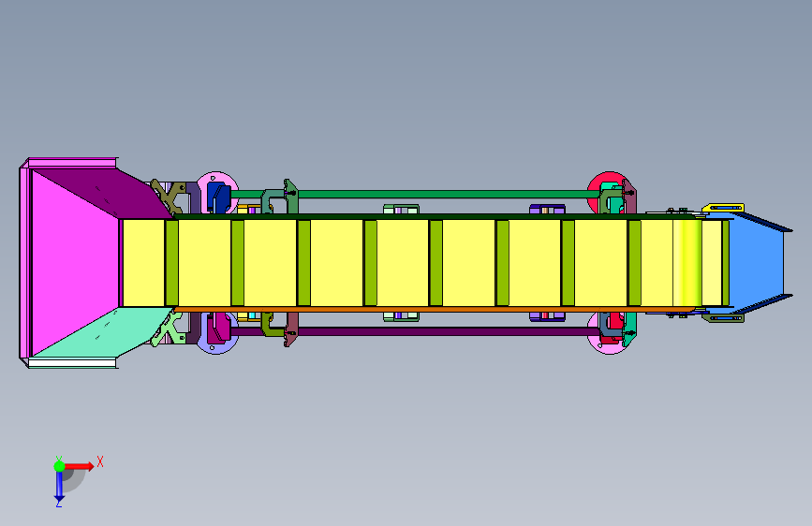812x526 pixels.
Task: Select the bright yellow end roller highlight
Action: tap(687, 263)
